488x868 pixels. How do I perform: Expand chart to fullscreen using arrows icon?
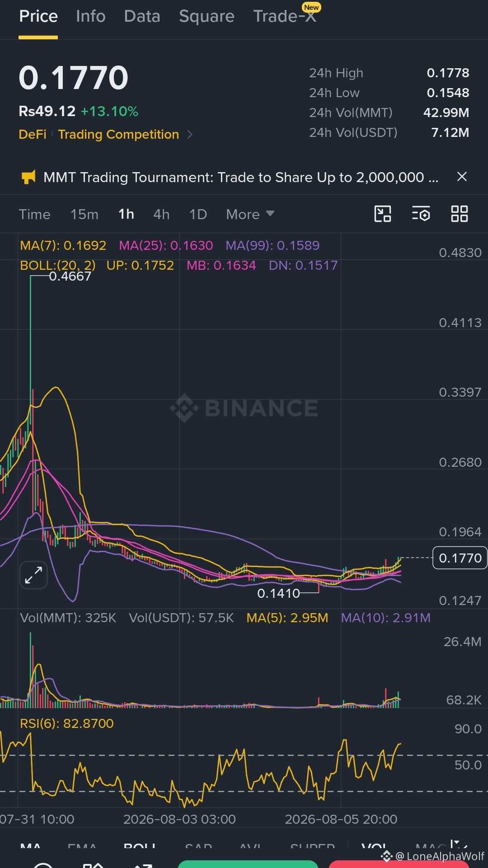pyautogui.click(x=33, y=575)
